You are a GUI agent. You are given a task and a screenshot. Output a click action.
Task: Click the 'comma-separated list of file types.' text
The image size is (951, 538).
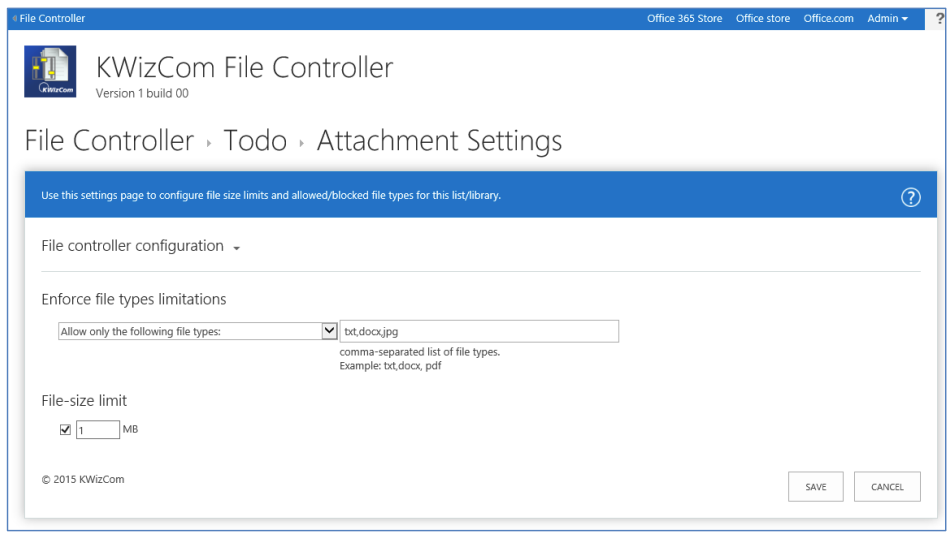click(x=420, y=352)
